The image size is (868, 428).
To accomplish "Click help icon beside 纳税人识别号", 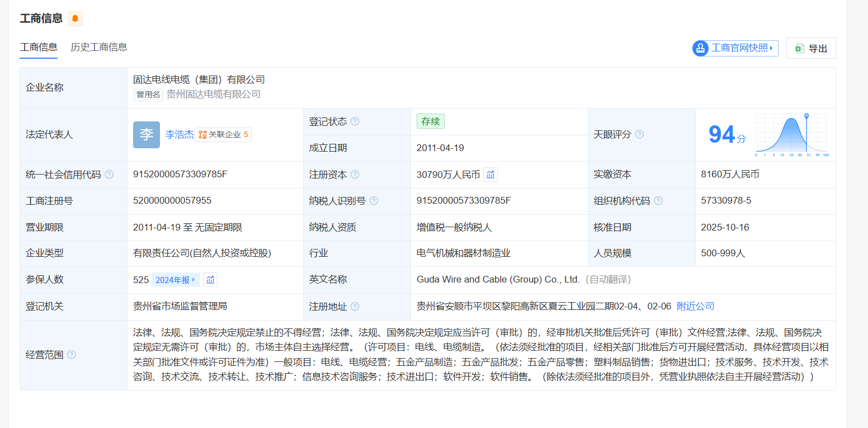I will [x=374, y=201].
